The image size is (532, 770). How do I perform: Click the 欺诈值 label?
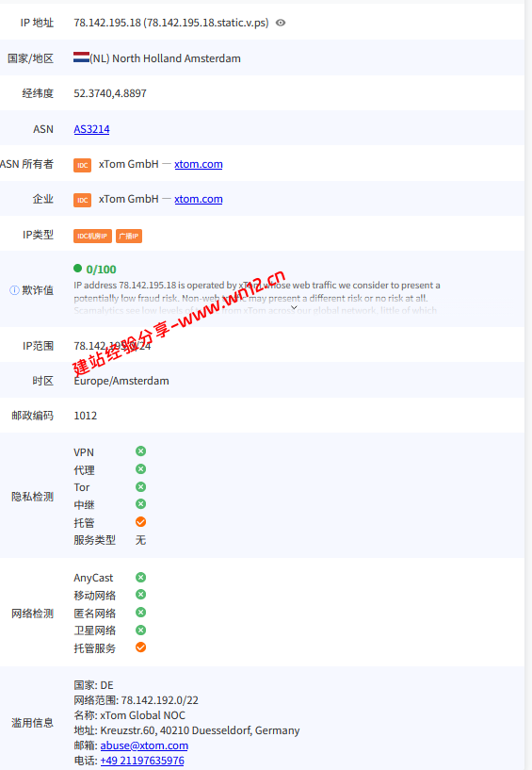point(38,290)
